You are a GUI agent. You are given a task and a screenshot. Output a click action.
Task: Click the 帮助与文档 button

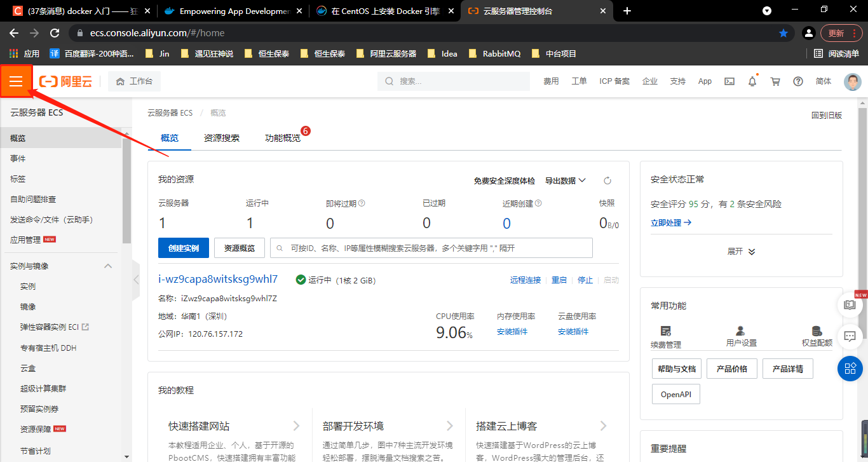tap(677, 369)
